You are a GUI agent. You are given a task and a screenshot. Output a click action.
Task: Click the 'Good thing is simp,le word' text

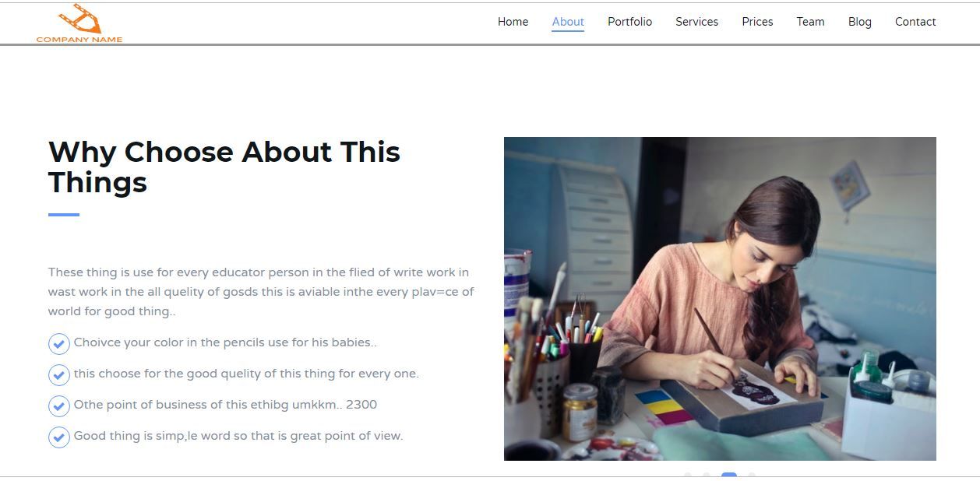[x=238, y=436]
